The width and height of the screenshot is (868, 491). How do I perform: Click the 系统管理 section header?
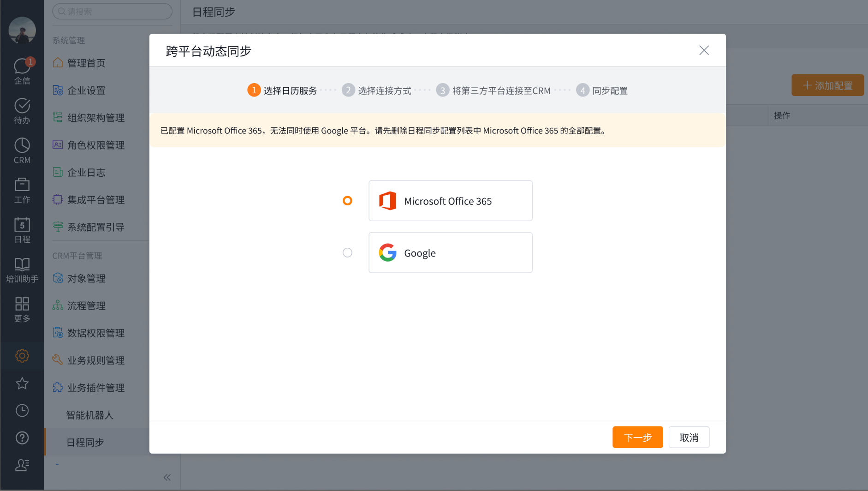pyautogui.click(x=69, y=40)
